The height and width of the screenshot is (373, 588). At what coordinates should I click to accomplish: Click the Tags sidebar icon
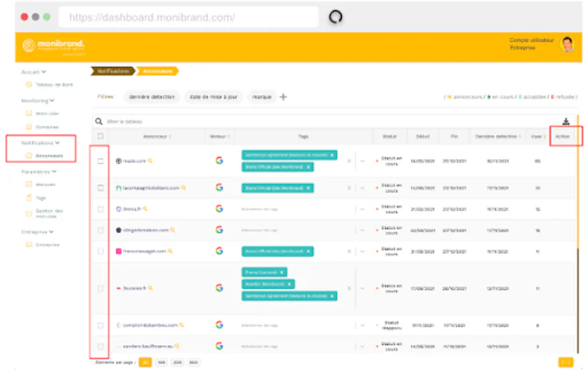[x=29, y=197]
